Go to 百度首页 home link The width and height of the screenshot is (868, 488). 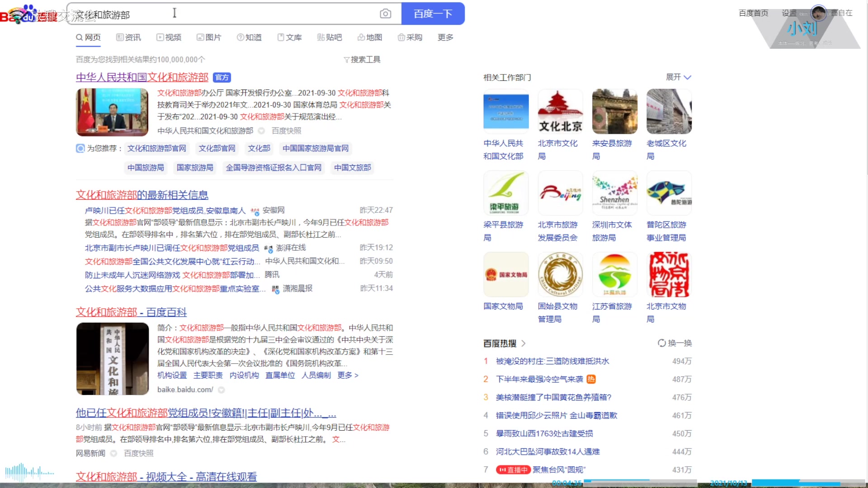point(753,13)
